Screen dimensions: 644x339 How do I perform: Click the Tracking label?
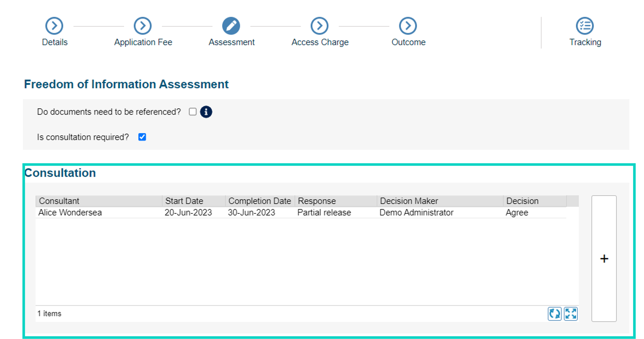(585, 42)
